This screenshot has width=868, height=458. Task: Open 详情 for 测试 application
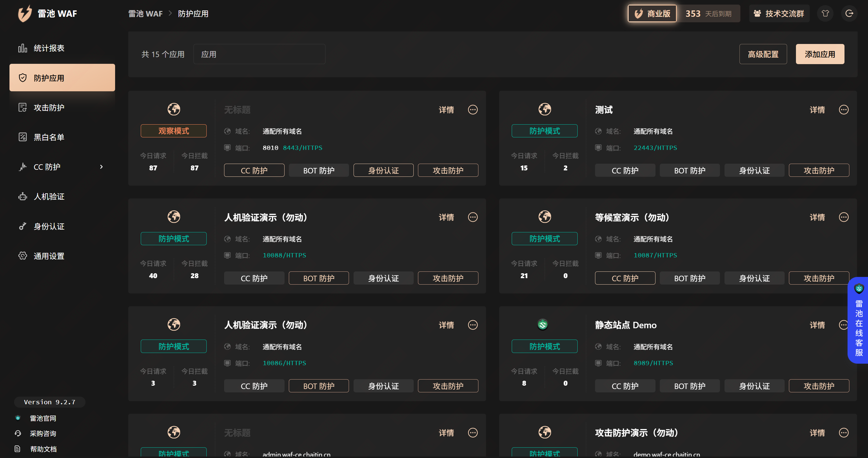click(817, 110)
